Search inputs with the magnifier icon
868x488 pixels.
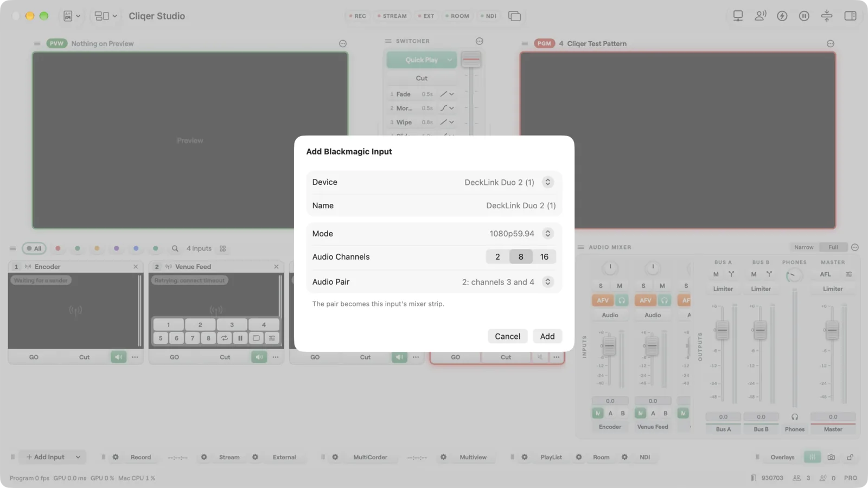coord(175,248)
